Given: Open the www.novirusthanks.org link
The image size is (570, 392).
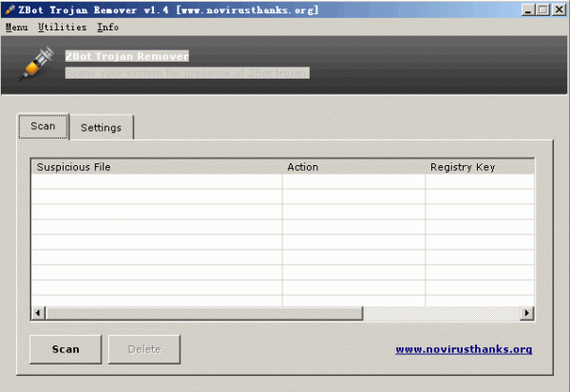Looking at the screenshot, I should tap(464, 349).
